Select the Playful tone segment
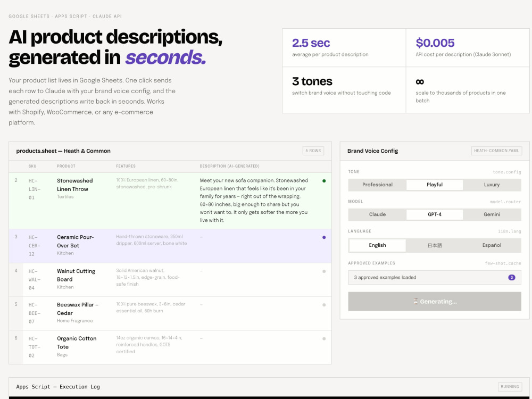Image resolution: width=532 pixels, height=399 pixels. pyautogui.click(x=435, y=185)
